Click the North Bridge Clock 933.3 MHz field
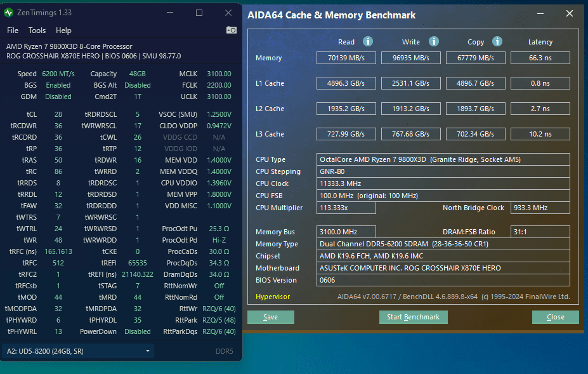 click(540, 208)
